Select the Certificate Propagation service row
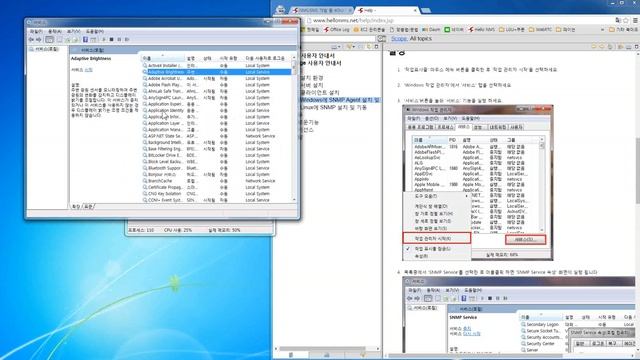 click(217, 187)
